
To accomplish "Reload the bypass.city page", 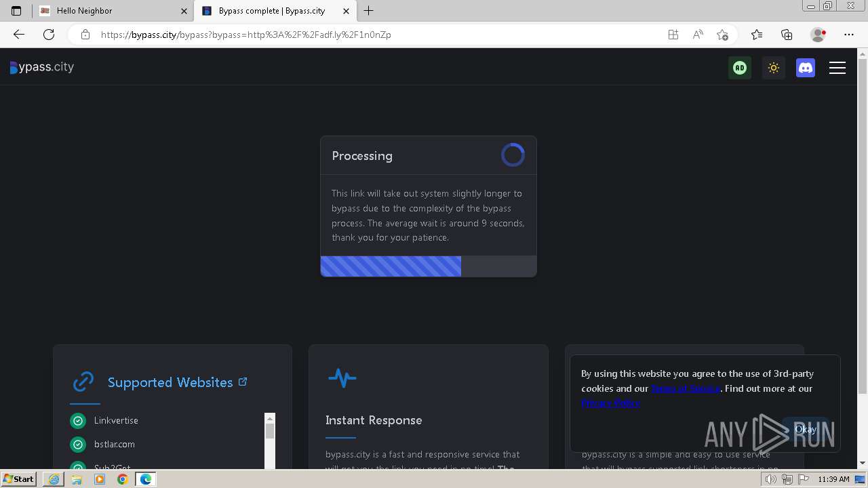I will pyautogui.click(x=49, y=35).
